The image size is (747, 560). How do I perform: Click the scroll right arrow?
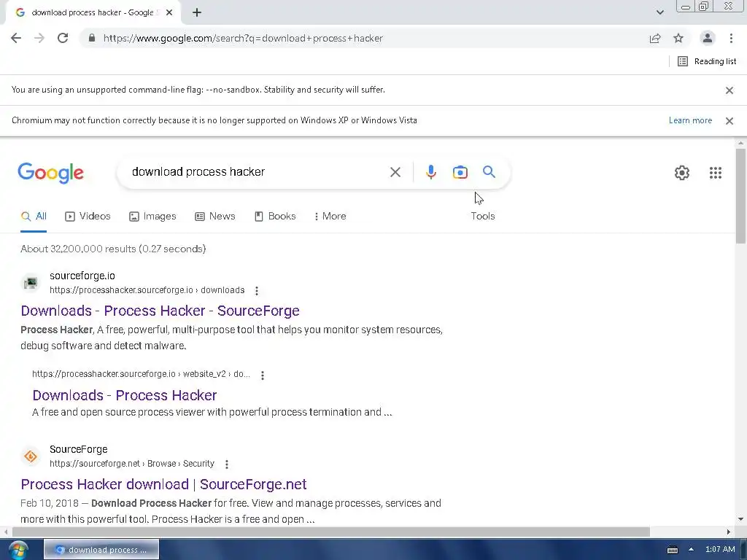729,532
